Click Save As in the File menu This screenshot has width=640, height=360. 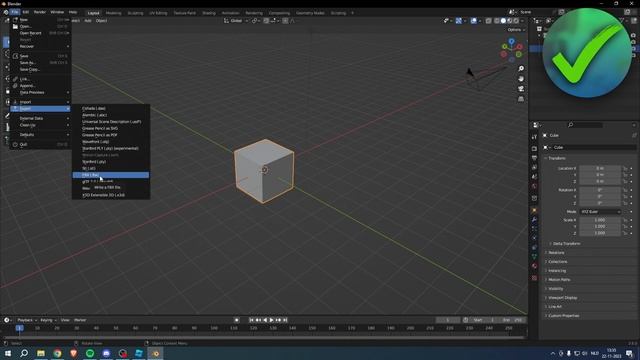pyautogui.click(x=40, y=63)
